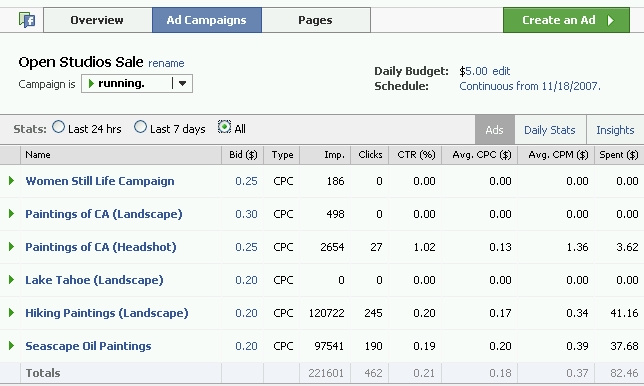Image resolution: width=644 pixels, height=386 pixels.
Task: Click the Facebook ads logo icon
Action: 27,20
